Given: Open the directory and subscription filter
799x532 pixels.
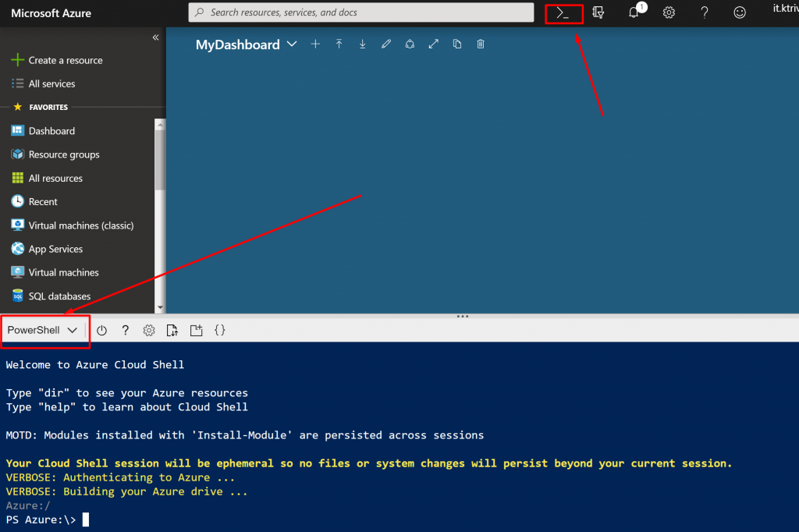Looking at the screenshot, I should click(x=598, y=12).
